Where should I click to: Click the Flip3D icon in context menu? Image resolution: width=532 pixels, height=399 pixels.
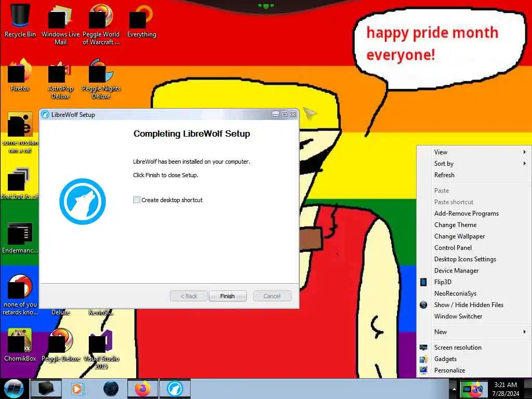tap(423, 282)
